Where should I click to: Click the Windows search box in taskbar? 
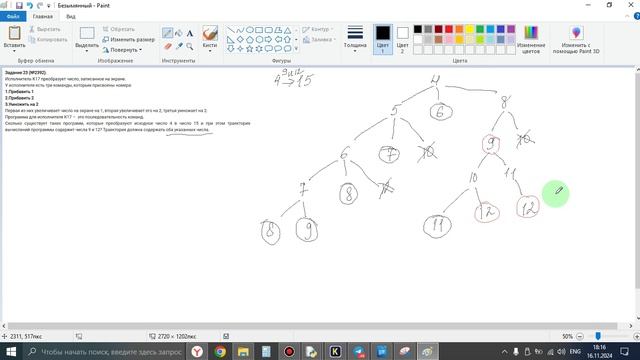tap(105, 351)
